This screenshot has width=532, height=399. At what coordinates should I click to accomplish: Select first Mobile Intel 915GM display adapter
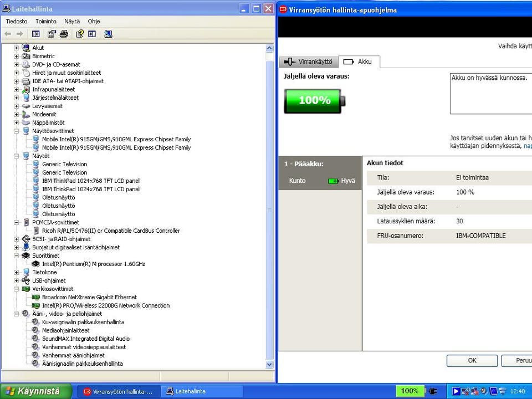pos(116,139)
